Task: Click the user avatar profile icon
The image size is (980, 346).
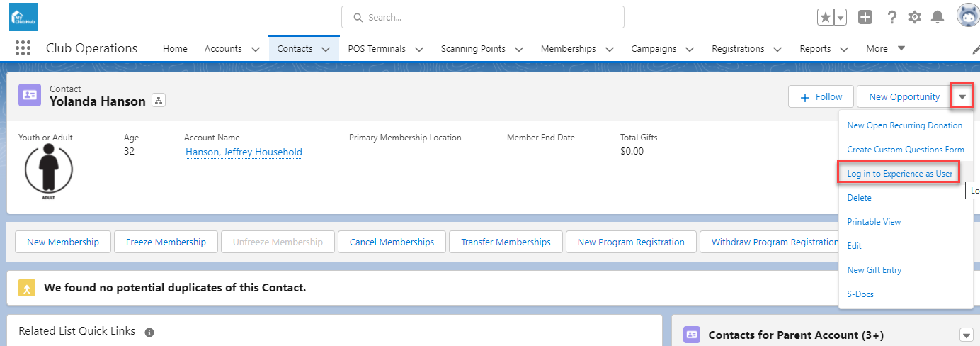Action: (967, 16)
